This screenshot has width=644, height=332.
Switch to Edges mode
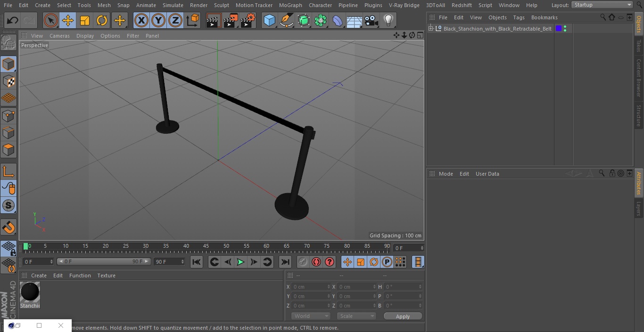(x=8, y=132)
